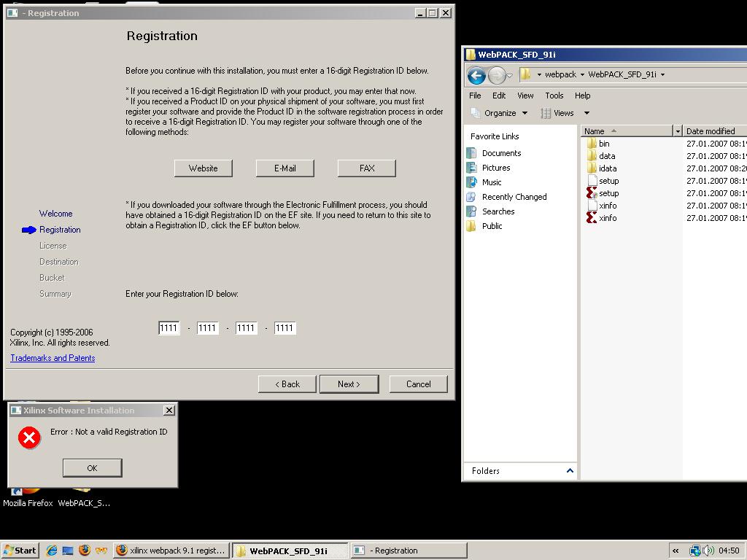
Task: Click the second Registration ID field
Action: pyautogui.click(x=208, y=328)
